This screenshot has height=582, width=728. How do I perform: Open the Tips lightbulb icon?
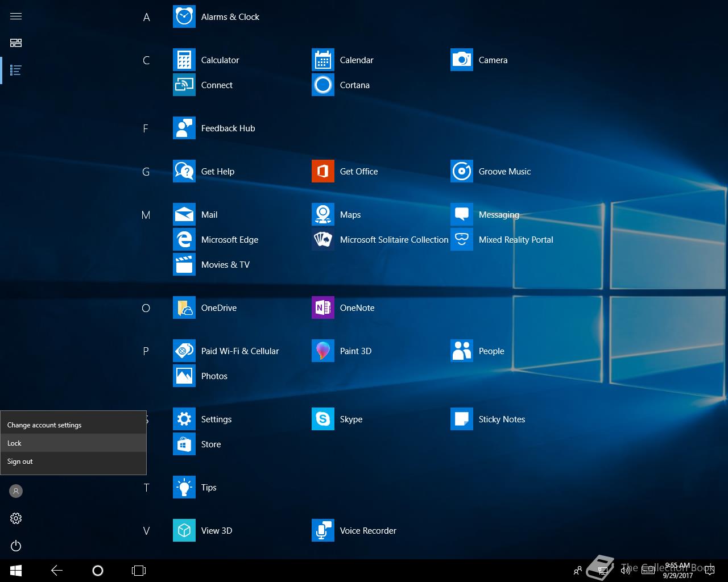tap(184, 487)
